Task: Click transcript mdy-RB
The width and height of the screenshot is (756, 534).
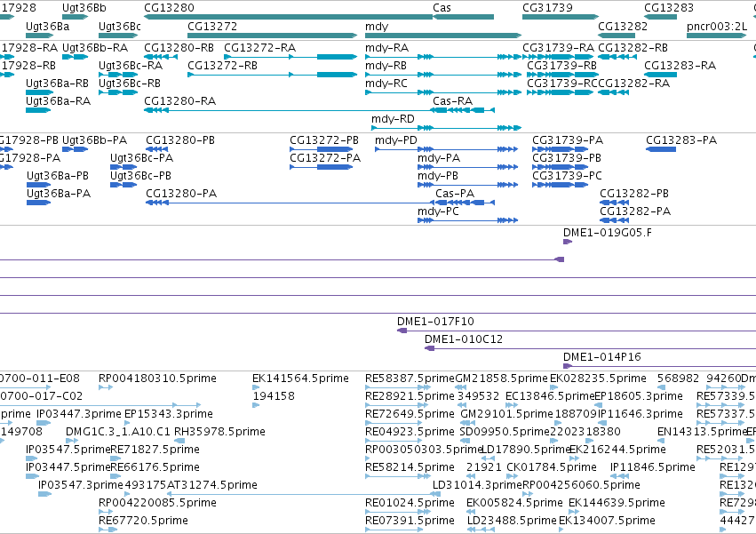Action: pos(386,66)
